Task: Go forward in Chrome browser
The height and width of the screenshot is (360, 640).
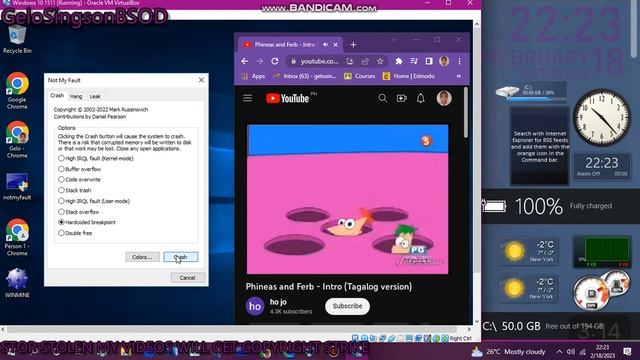Action: 260,61
